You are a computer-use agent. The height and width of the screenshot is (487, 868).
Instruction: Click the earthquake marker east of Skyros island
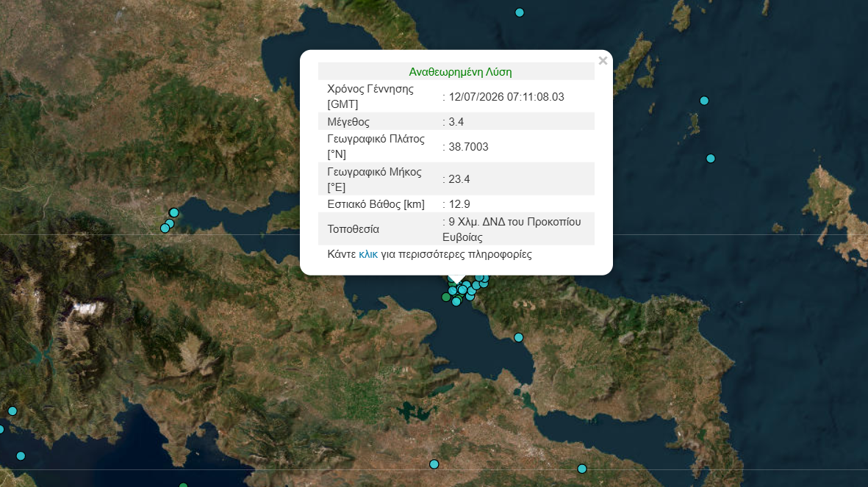[704, 101]
